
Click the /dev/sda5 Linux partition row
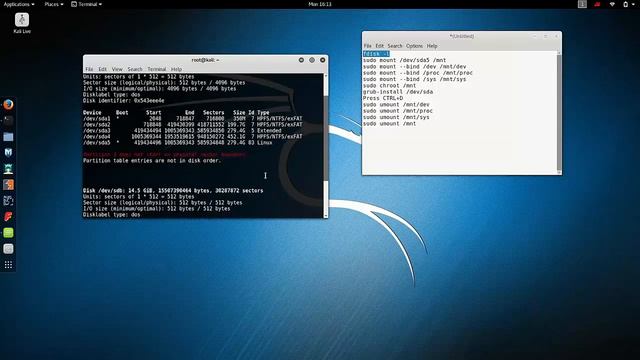coord(178,143)
